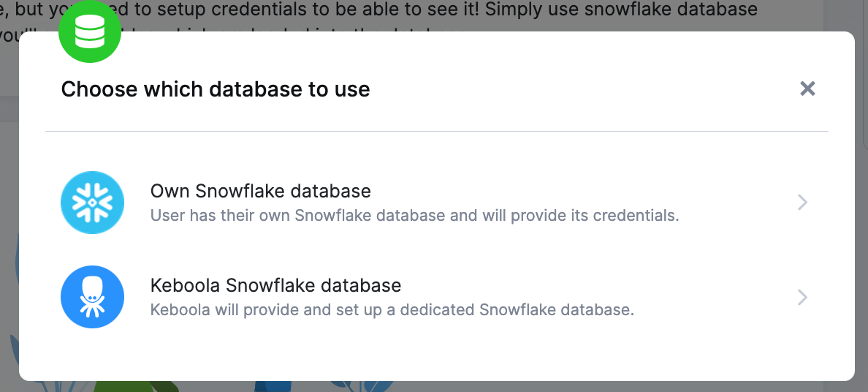Screen dimensions: 868x392
Task: Click the dimmed backdrop right of the dialog
Action: coord(861,219)
